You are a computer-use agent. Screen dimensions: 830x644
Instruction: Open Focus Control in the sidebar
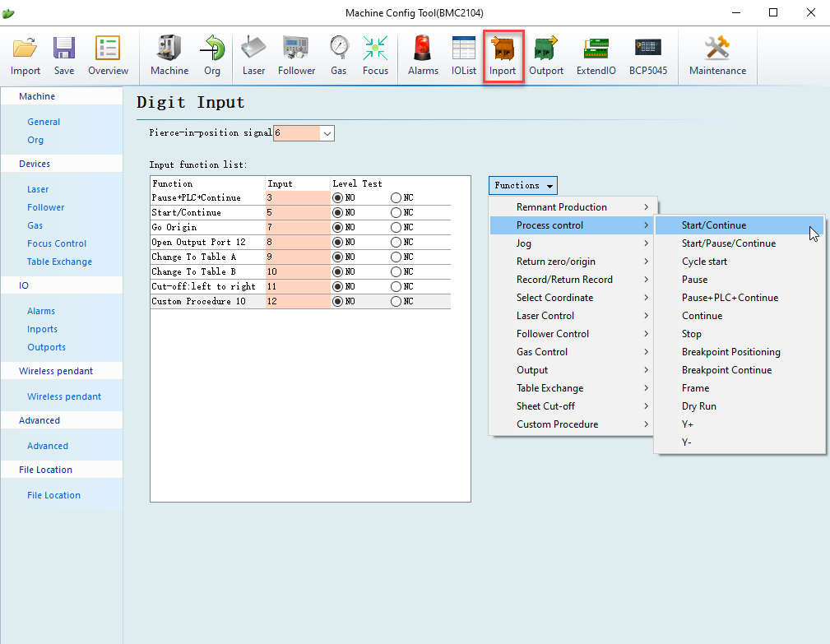click(x=57, y=243)
